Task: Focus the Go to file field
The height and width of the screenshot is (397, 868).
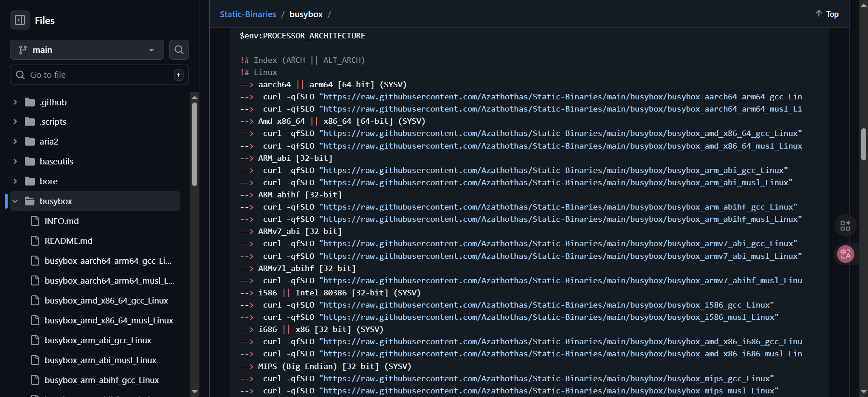Action: click(99, 75)
